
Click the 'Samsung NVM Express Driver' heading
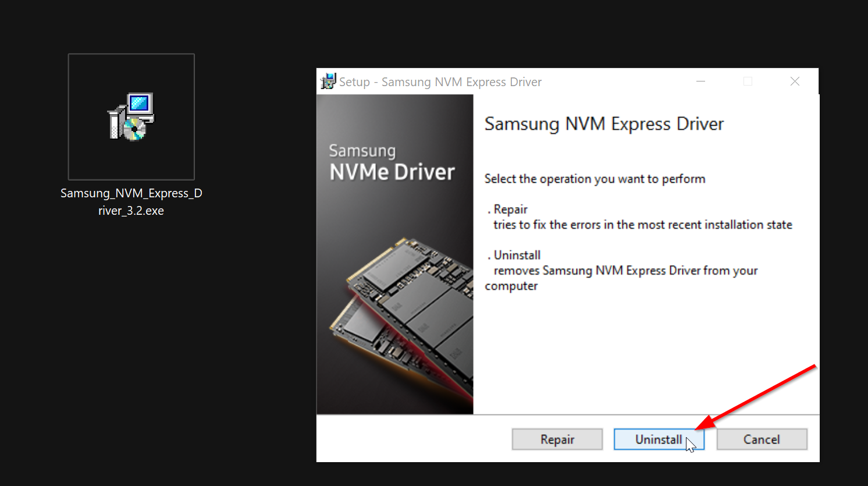604,124
